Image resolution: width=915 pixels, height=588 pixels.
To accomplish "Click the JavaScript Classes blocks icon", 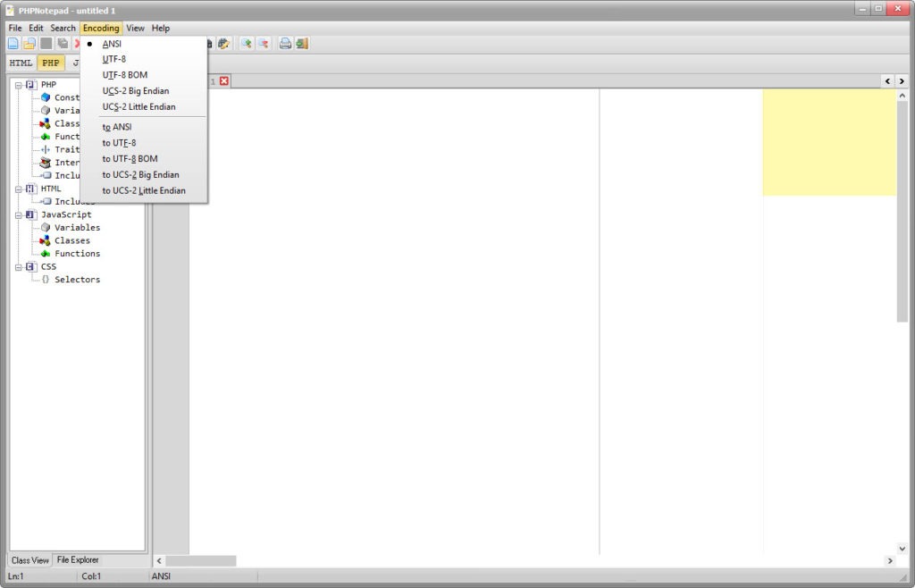I will (x=46, y=240).
